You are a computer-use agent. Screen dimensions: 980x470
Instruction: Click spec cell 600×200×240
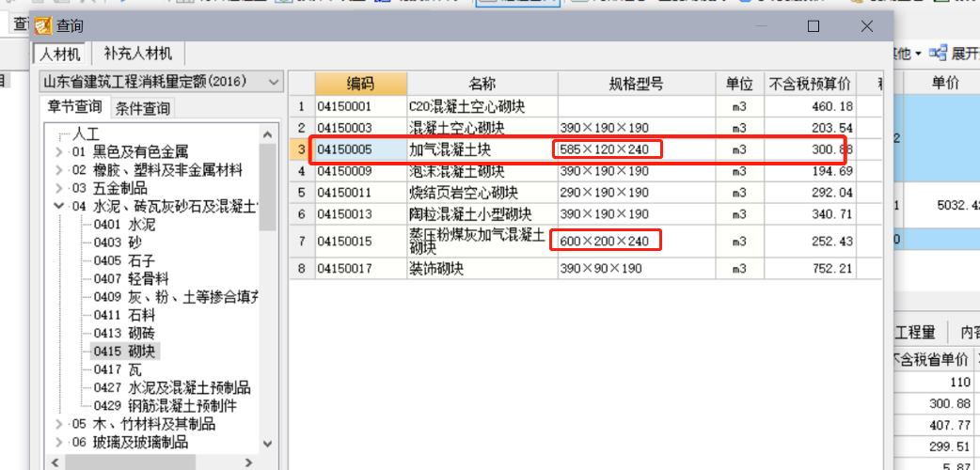click(637, 242)
